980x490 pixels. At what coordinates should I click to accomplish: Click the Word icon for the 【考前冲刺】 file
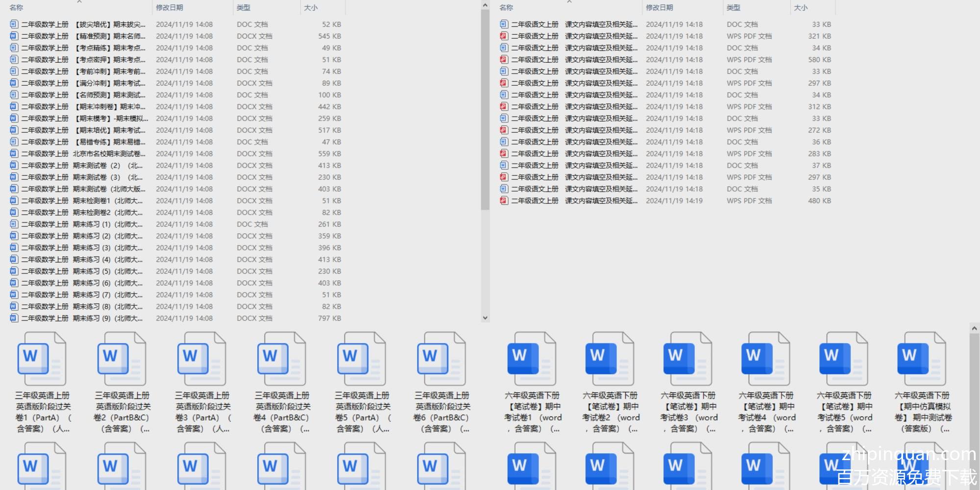click(x=14, y=71)
